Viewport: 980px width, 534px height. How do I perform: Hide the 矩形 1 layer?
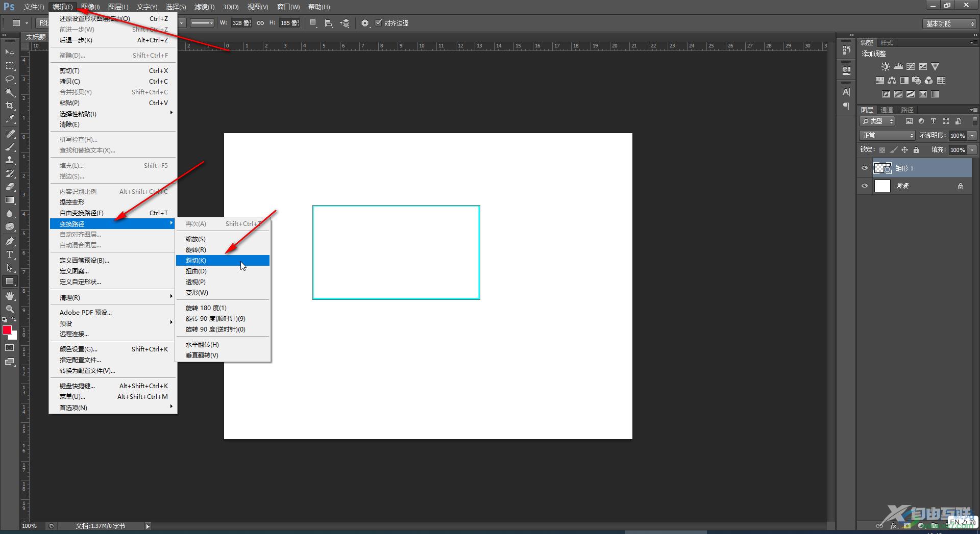(864, 168)
